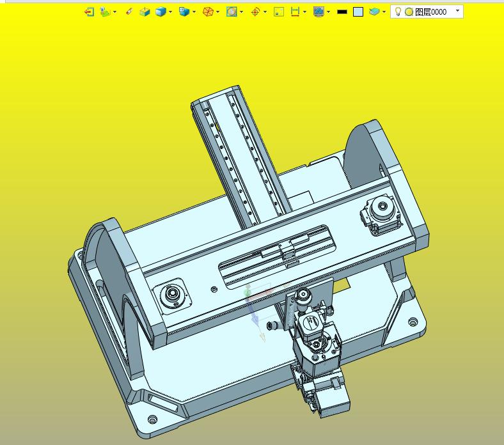The height and width of the screenshot is (445, 504).
Task: Open dropdown next to green layered-plane icon
Action: click(x=114, y=12)
